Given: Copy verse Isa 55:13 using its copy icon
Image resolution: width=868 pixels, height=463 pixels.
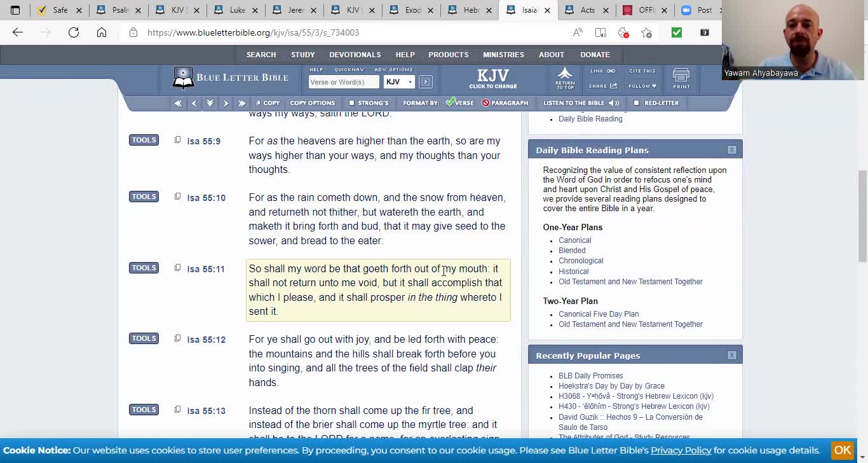Looking at the screenshot, I should click(x=177, y=410).
